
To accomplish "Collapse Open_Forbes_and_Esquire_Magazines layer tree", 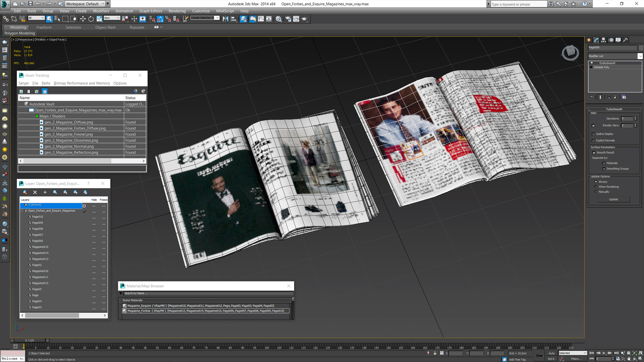I will tap(22, 211).
